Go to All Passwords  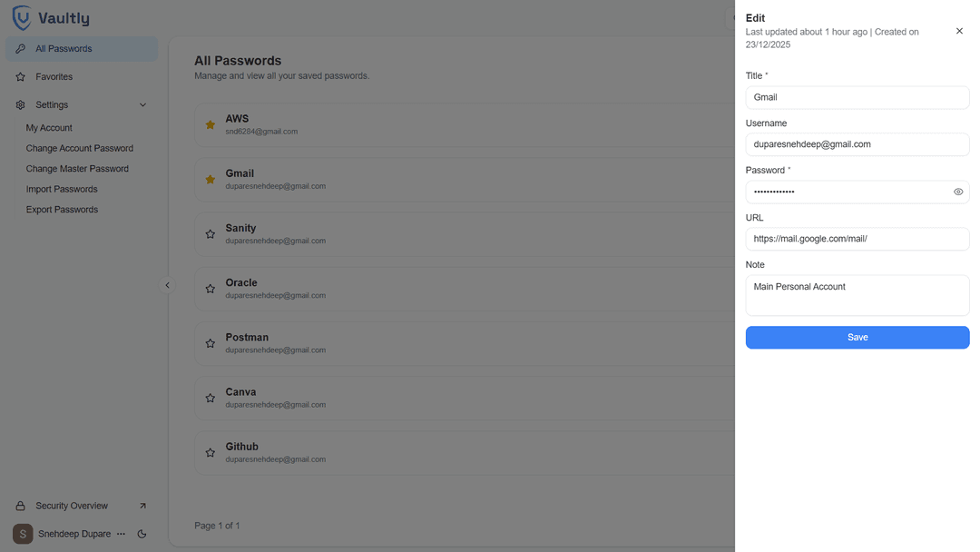64,49
